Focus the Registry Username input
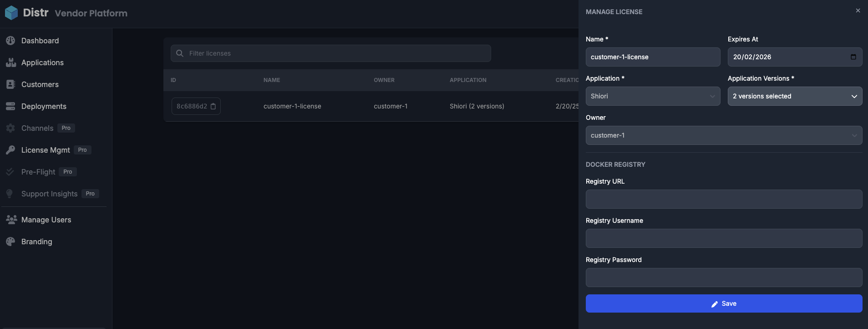 pyautogui.click(x=724, y=238)
